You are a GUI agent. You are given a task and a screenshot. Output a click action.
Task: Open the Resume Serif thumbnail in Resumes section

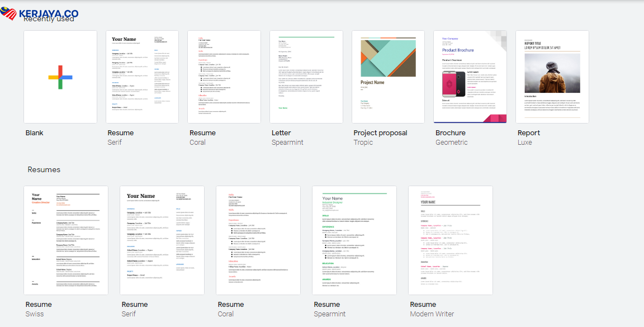162,240
